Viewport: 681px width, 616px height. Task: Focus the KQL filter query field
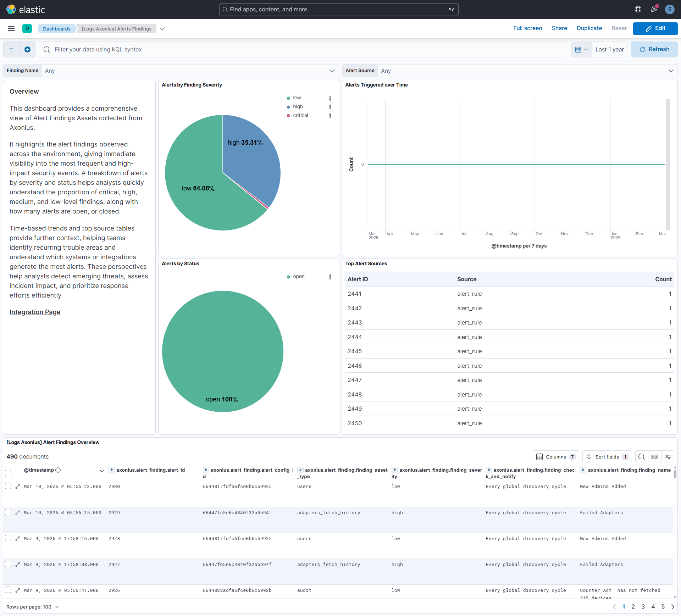[x=303, y=50]
